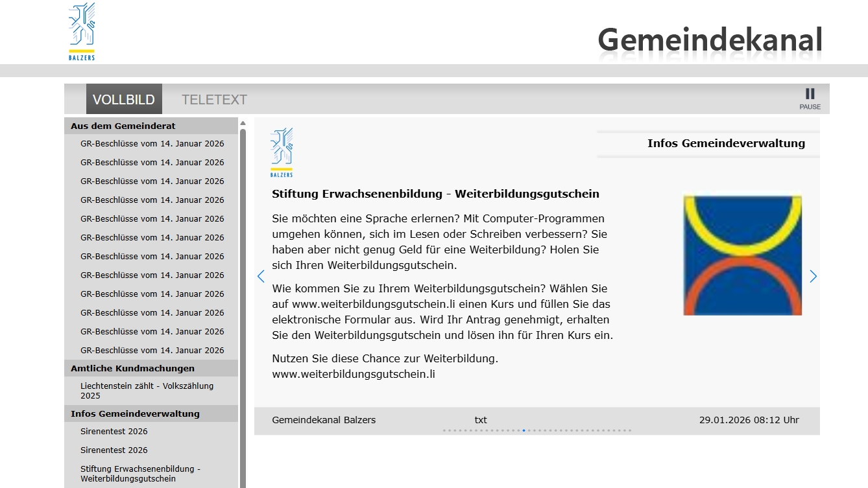Viewport: 868px width, 488px height.
Task: Toggle the 'Infos Gemeindeverwaltung' sidebar section header
Action: click(135, 413)
